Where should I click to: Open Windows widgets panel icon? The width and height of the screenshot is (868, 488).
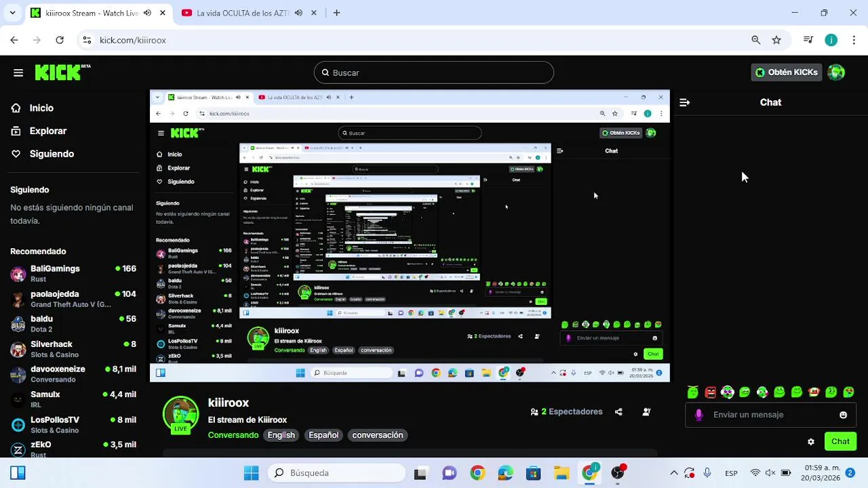tap(18, 473)
